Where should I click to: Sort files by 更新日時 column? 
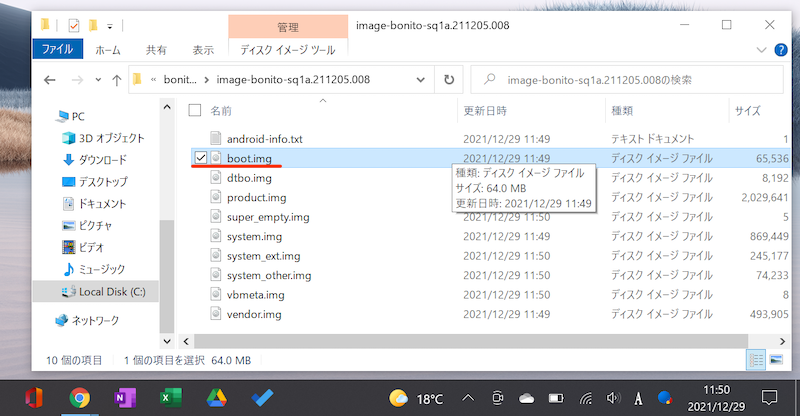click(x=485, y=110)
